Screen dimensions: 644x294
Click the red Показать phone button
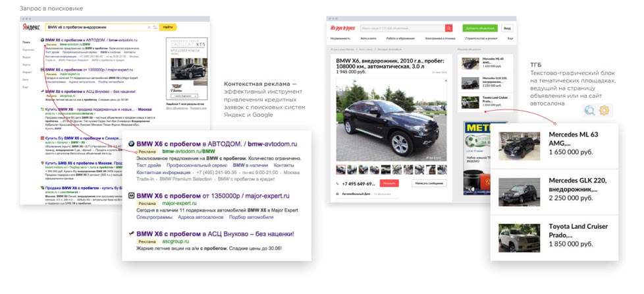389,183
